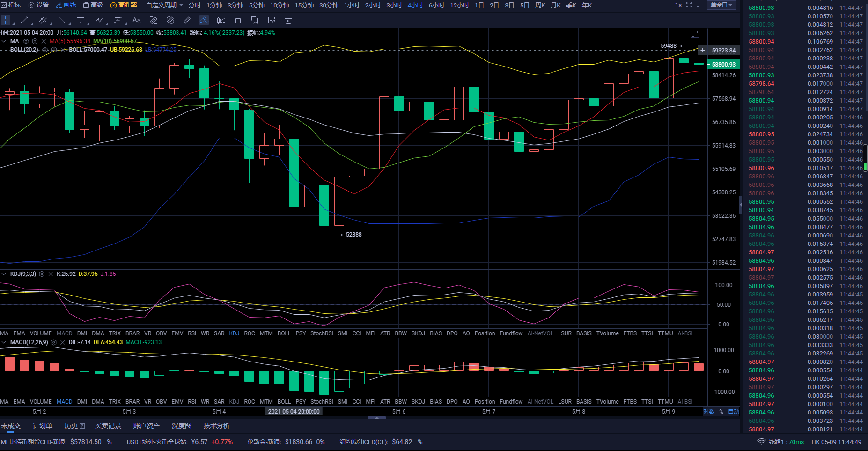This screenshot has width=868, height=451.
Task: Switch to 15分钟 timeframe
Action: (304, 5)
